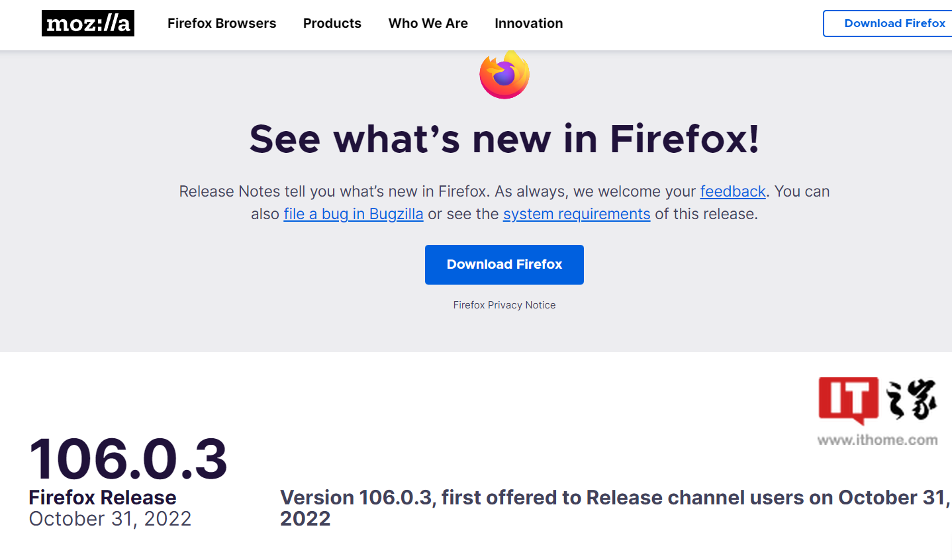Click the 'See what's new in Firefox!' headline
Viewport: 952px width, 560px height.
[x=504, y=138]
